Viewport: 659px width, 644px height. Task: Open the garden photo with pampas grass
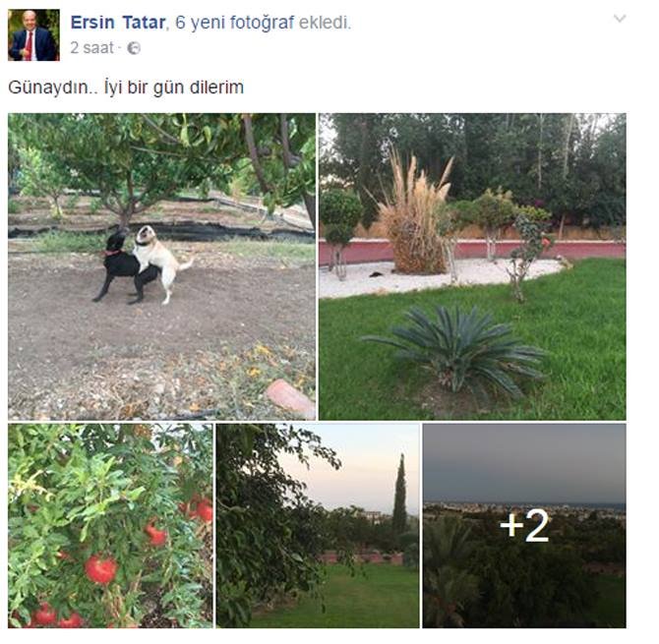[x=472, y=266]
